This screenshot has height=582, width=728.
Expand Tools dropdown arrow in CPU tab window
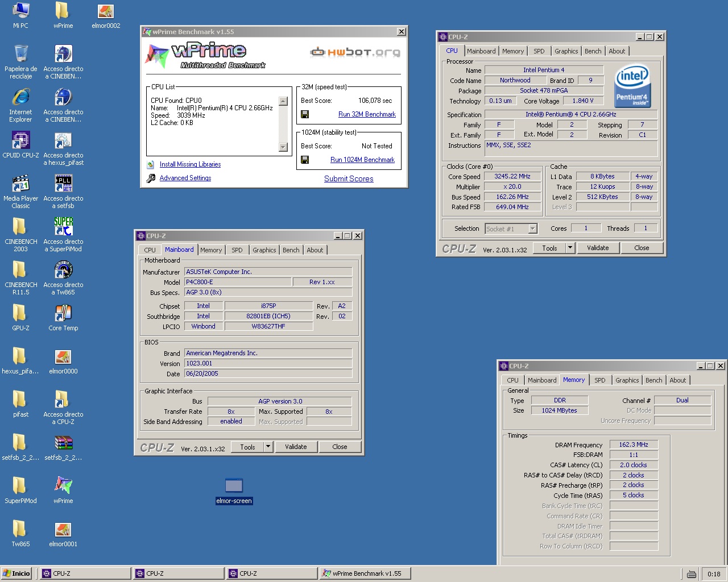[x=570, y=248]
